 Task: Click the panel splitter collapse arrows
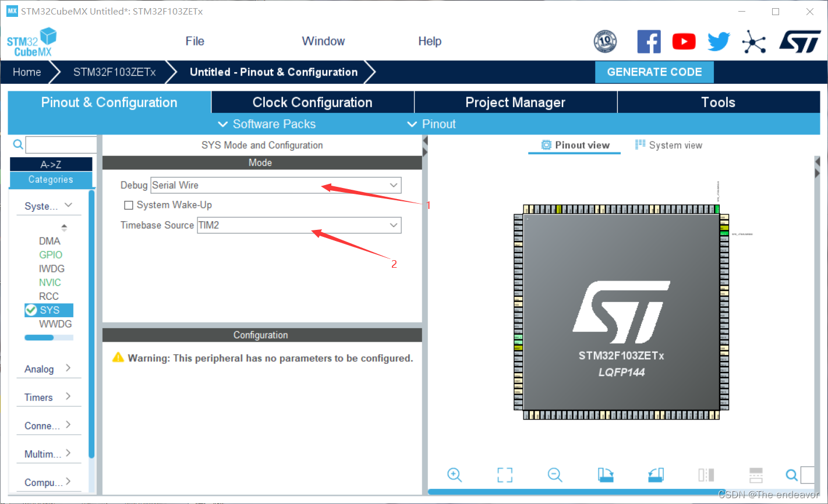(x=425, y=147)
